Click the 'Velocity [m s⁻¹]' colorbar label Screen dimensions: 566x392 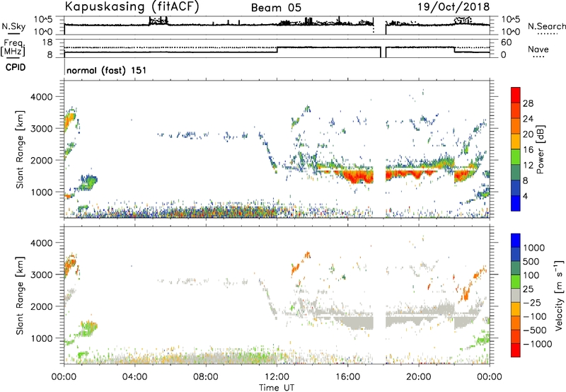point(559,295)
